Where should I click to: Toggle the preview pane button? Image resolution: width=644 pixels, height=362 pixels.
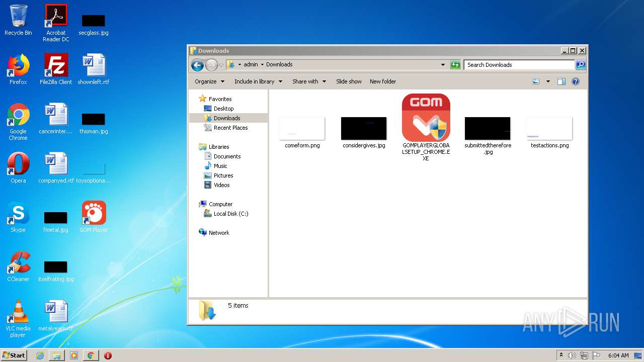click(x=561, y=81)
